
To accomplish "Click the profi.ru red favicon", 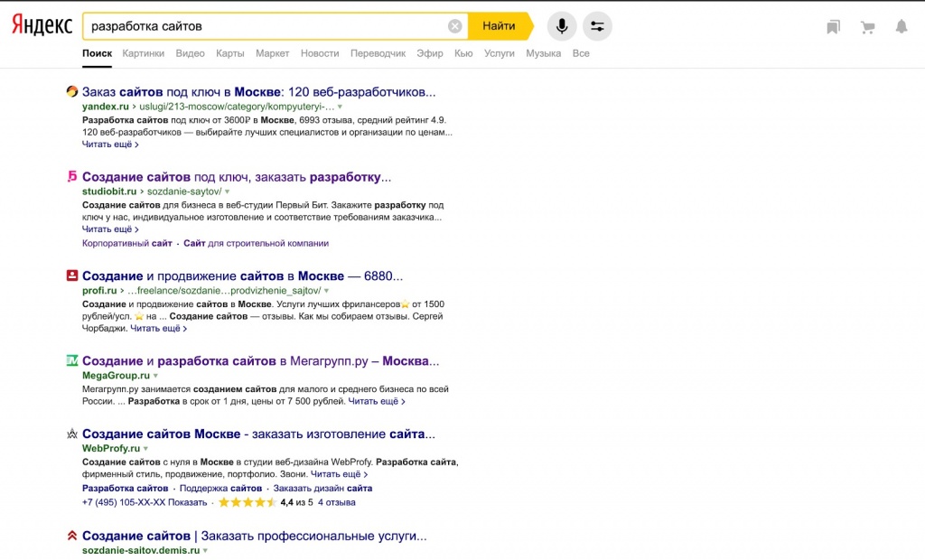I will [72, 275].
